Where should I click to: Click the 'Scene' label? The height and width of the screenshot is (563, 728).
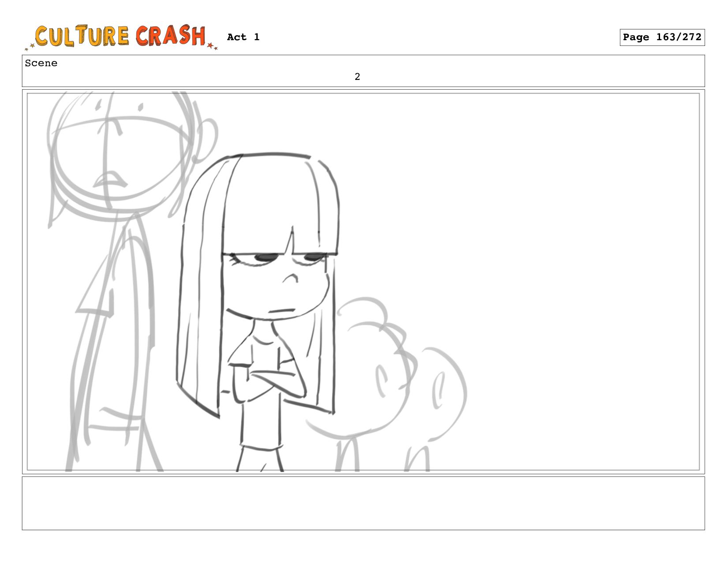click(41, 63)
